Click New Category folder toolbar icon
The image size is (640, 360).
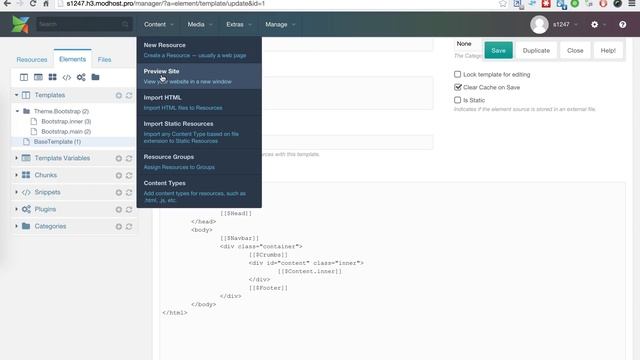[95, 77]
